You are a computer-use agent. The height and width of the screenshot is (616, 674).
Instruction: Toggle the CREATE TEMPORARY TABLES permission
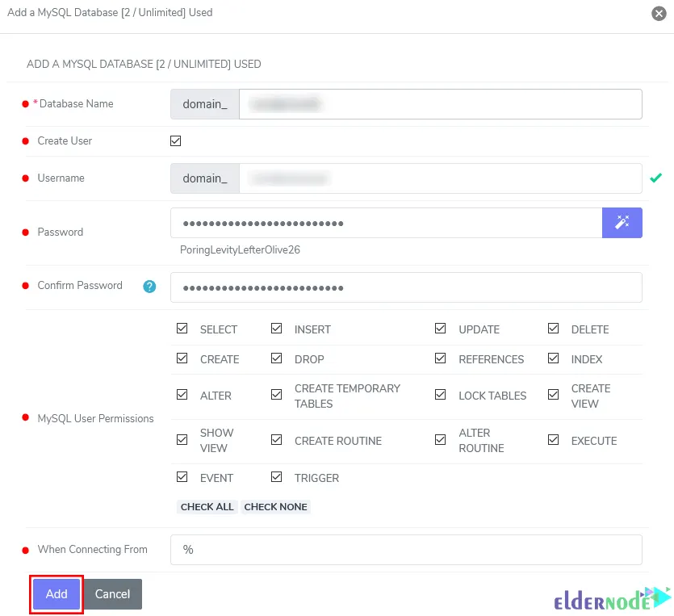[277, 395]
